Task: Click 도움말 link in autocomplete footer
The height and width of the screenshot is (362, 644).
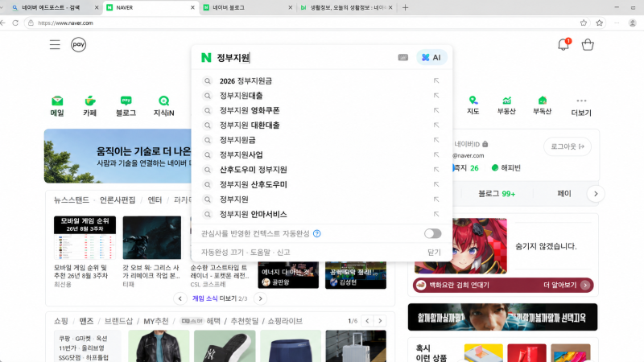Action: pos(260,252)
